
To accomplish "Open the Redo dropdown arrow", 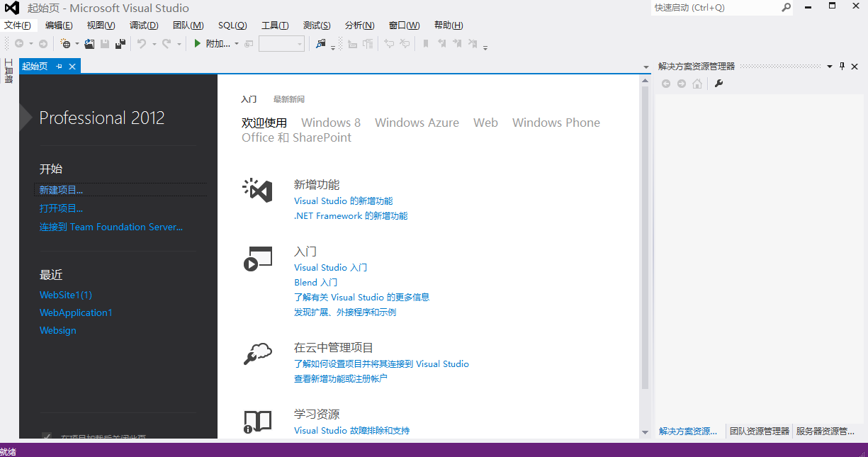I will [180, 44].
